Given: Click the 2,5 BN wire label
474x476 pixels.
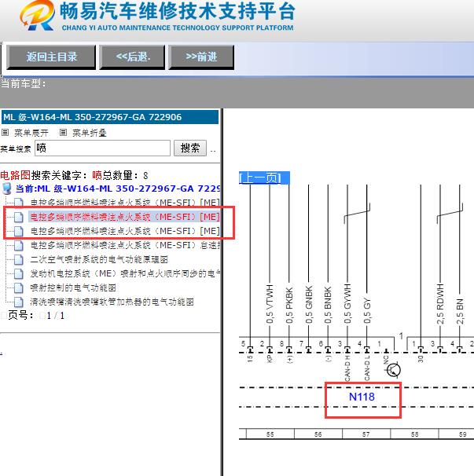Looking at the screenshot, I should click(x=460, y=311).
